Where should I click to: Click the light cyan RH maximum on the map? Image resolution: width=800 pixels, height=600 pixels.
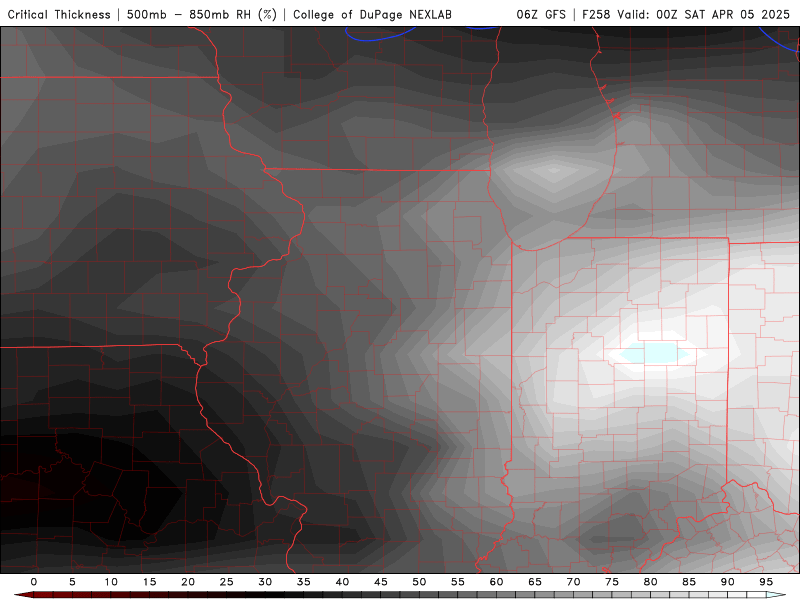657,353
